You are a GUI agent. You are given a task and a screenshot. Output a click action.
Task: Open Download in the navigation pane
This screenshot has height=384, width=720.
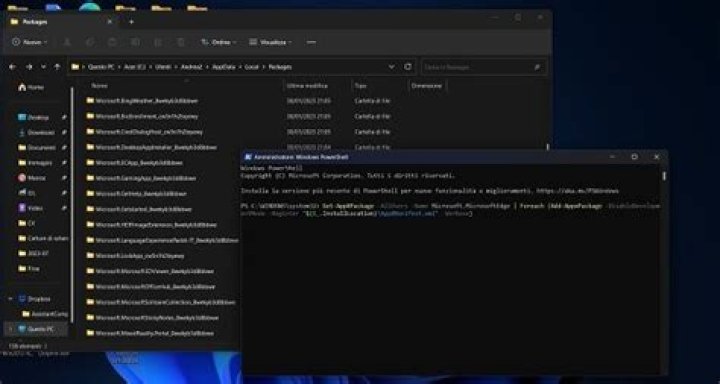point(36,133)
